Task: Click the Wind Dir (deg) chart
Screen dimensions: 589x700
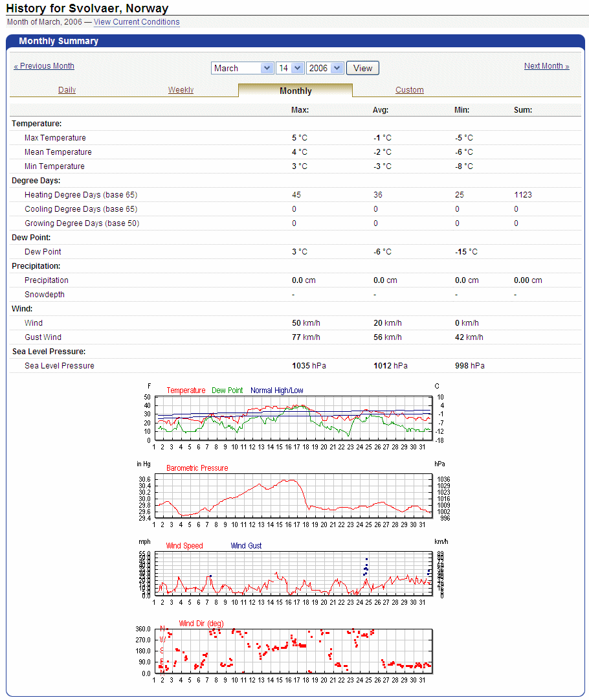Action: (293, 651)
